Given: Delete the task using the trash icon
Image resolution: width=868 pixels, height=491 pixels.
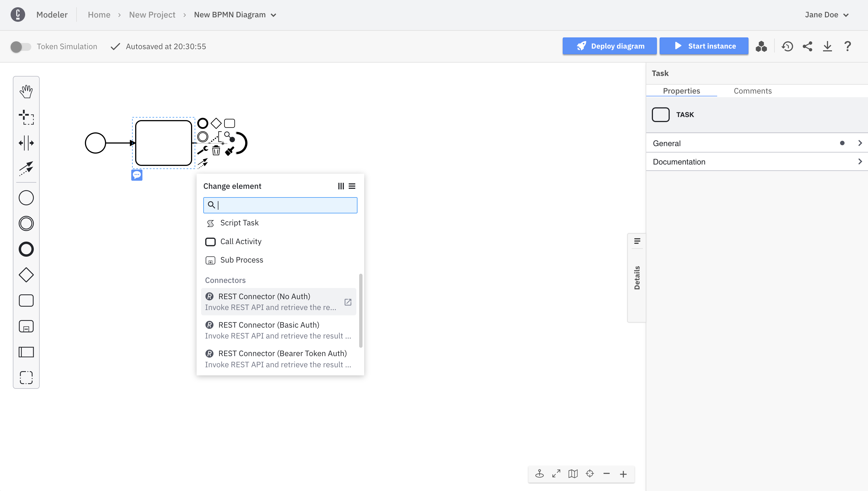Looking at the screenshot, I should (216, 151).
